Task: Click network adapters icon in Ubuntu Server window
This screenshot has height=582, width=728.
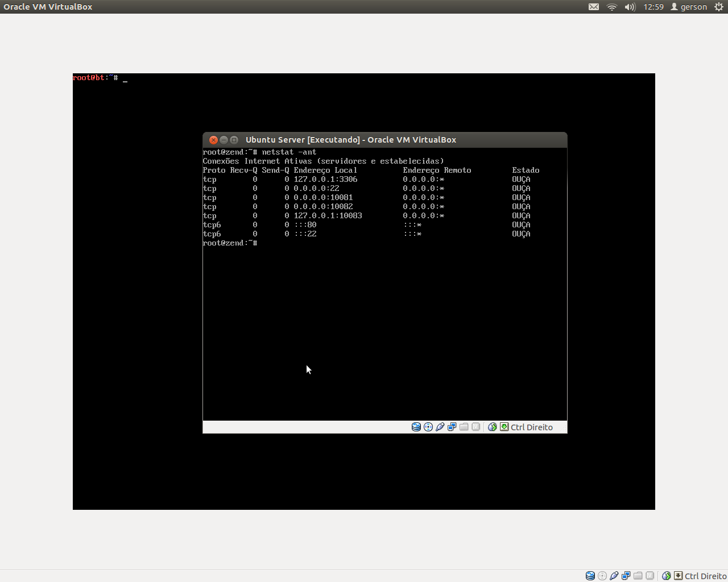Action: point(452,427)
